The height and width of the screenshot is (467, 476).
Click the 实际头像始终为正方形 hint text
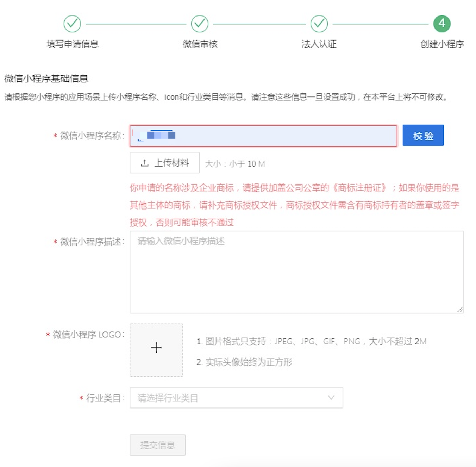(244, 362)
